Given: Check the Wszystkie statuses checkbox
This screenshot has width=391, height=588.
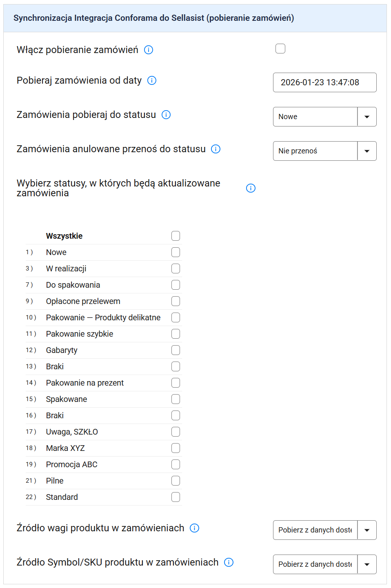Looking at the screenshot, I should 176,236.
